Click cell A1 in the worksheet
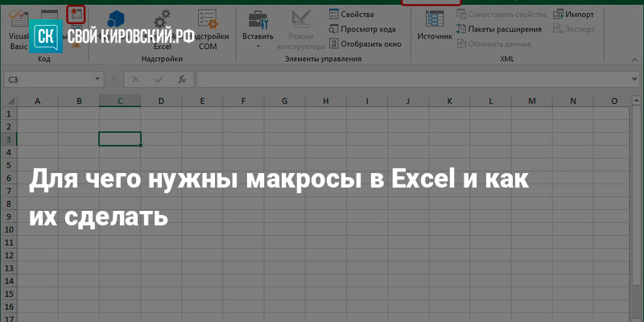The height and width of the screenshot is (322, 644). (38, 114)
